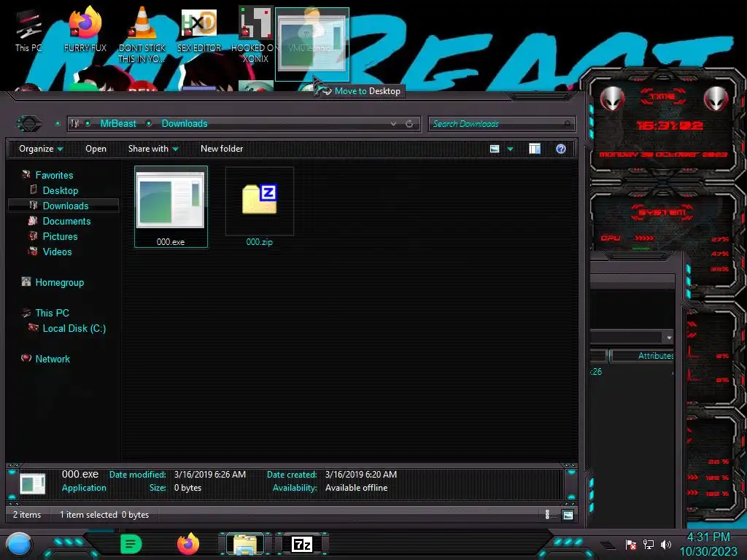Open Documents in navigation pane
This screenshot has width=747, height=560.
point(66,221)
